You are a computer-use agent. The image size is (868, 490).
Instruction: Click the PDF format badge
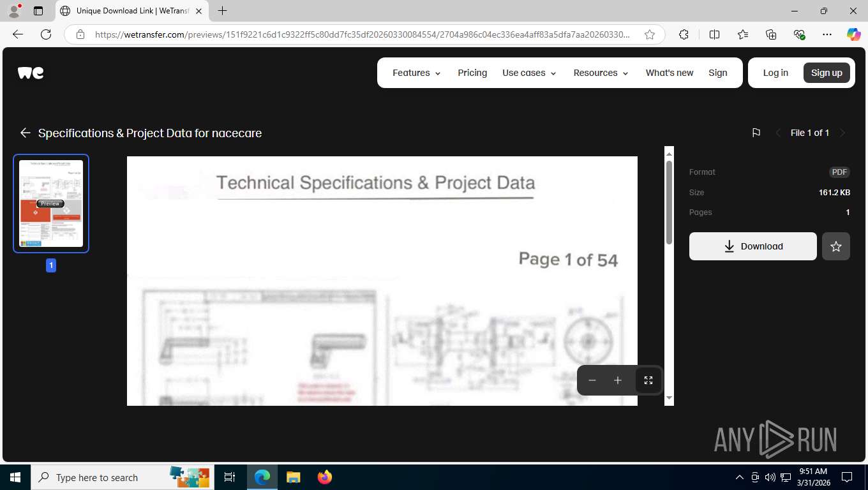coord(839,172)
